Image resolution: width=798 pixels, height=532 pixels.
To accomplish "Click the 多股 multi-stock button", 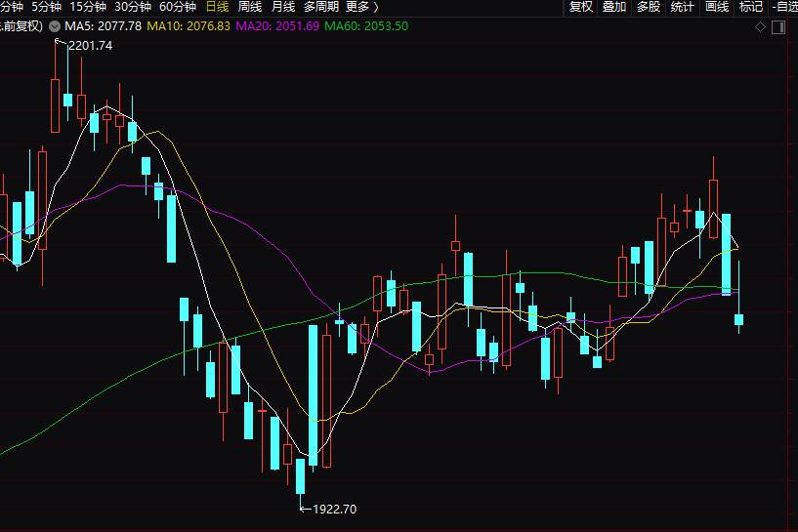I will pos(649,7).
